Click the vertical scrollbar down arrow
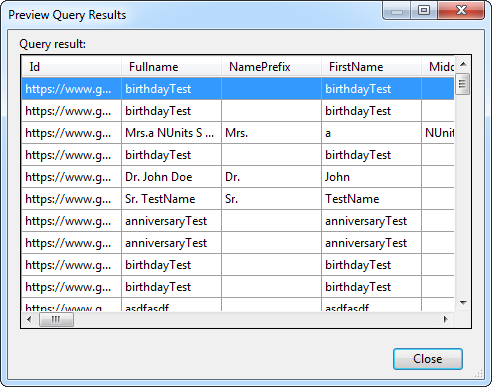The width and height of the screenshot is (492, 387). tap(463, 303)
